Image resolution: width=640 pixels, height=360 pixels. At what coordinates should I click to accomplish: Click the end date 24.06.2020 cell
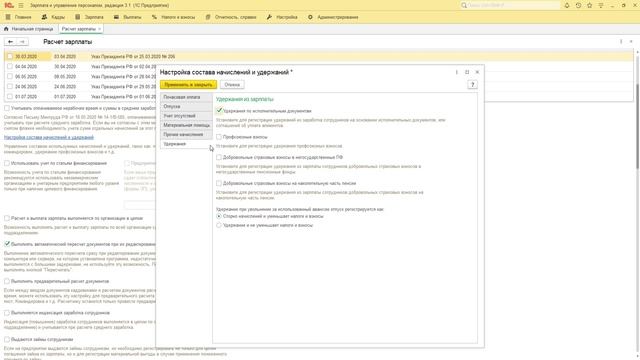coord(65,87)
